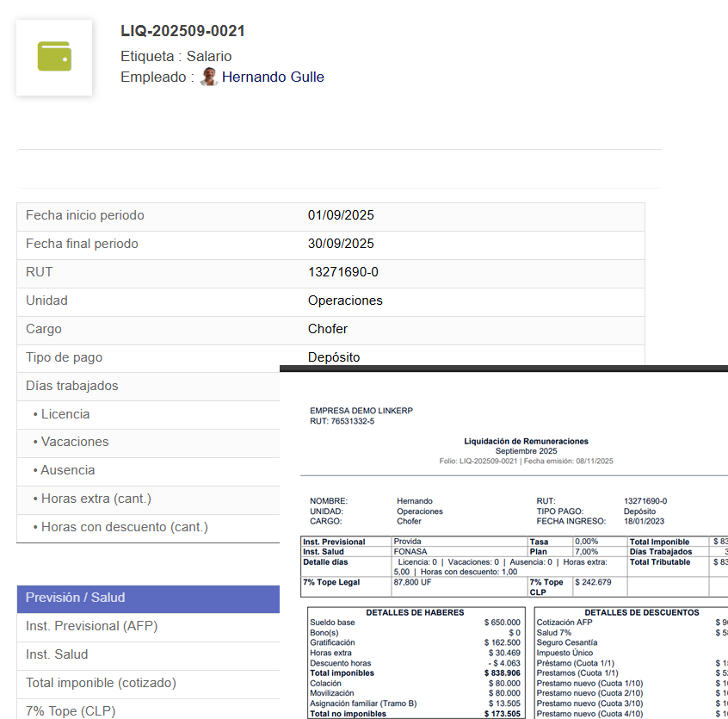Click the Tipo de pago row label

(x=64, y=357)
